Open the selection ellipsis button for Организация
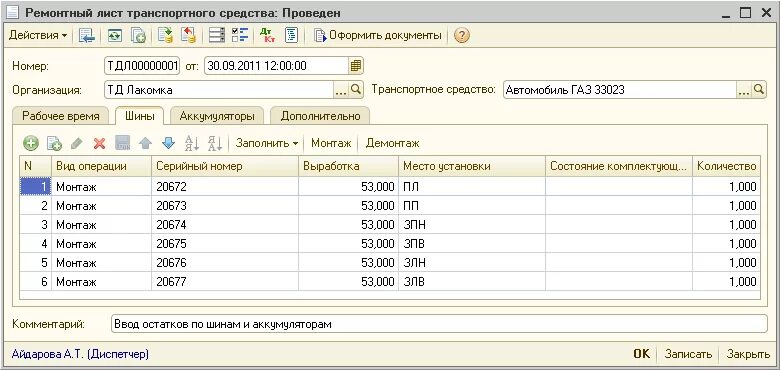Image resolution: width=780 pixels, height=370 pixels. 341,90
